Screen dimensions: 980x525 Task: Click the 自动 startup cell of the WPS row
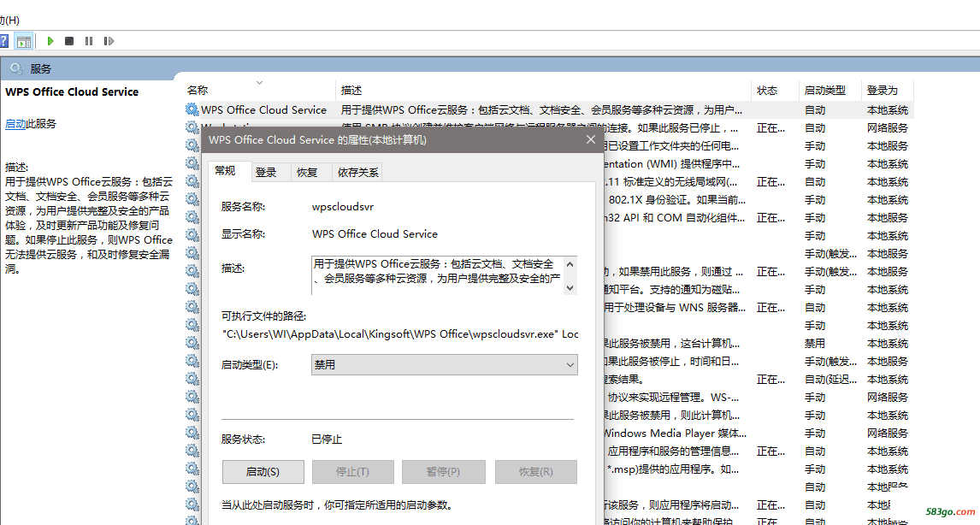[x=814, y=110]
